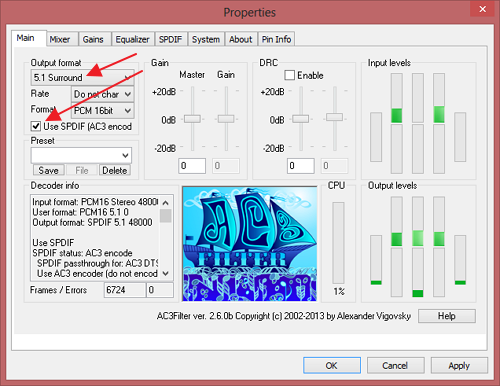Image resolution: width=500 pixels, height=386 pixels.
Task: Go to the SPDIF tab
Action: point(171,39)
